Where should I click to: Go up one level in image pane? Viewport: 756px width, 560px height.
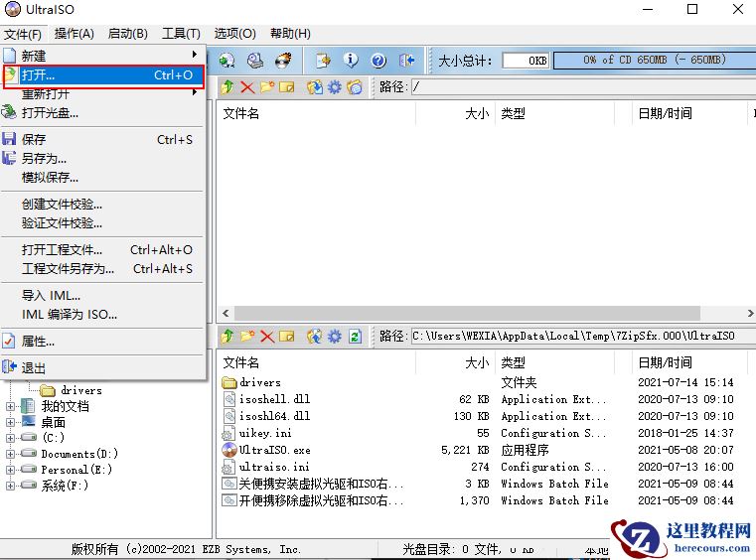click(x=227, y=87)
